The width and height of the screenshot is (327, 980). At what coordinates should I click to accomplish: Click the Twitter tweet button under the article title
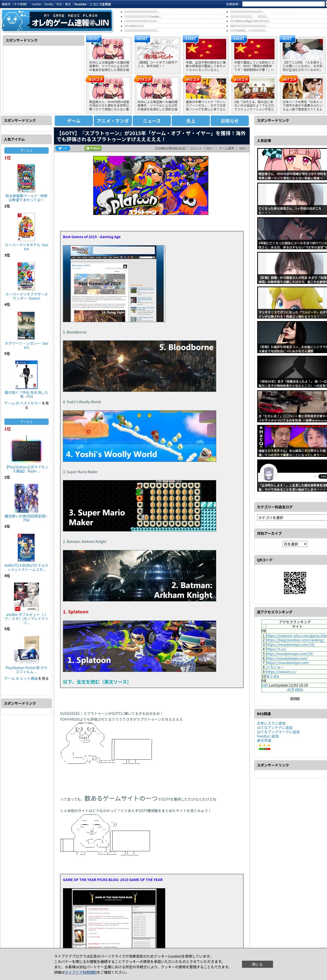[x=63, y=148]
